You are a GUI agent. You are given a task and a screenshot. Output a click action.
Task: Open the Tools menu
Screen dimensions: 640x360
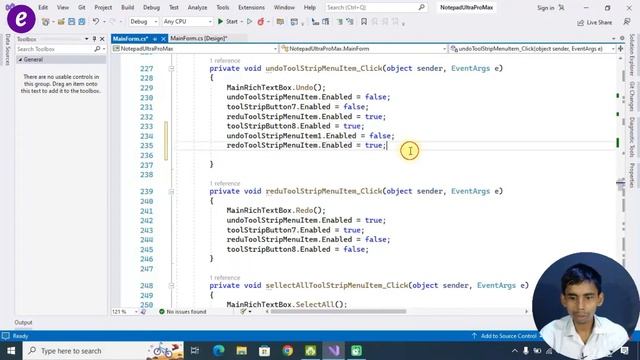tap(222, 7)
